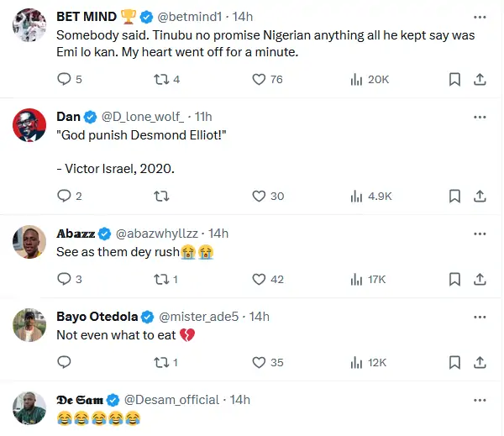Screen dimensions: 504x436
Task: Reply to Dan's Desmond Elliot tweet
Action: pyautogui.click(x=65, y=196)
